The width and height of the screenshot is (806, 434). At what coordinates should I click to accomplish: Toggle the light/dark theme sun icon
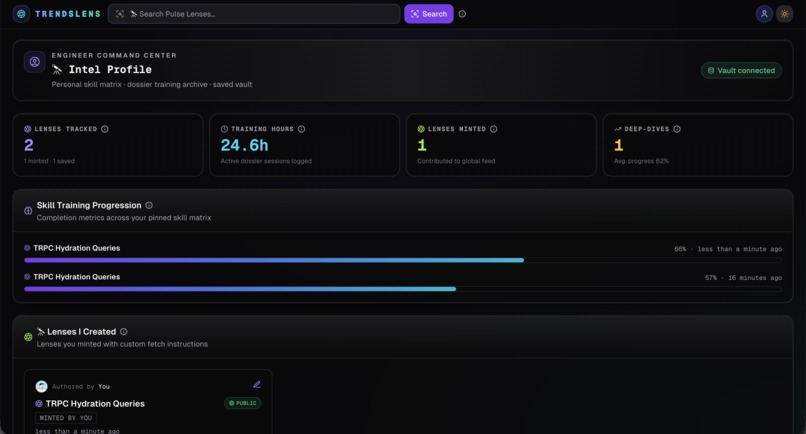(784, 14)
